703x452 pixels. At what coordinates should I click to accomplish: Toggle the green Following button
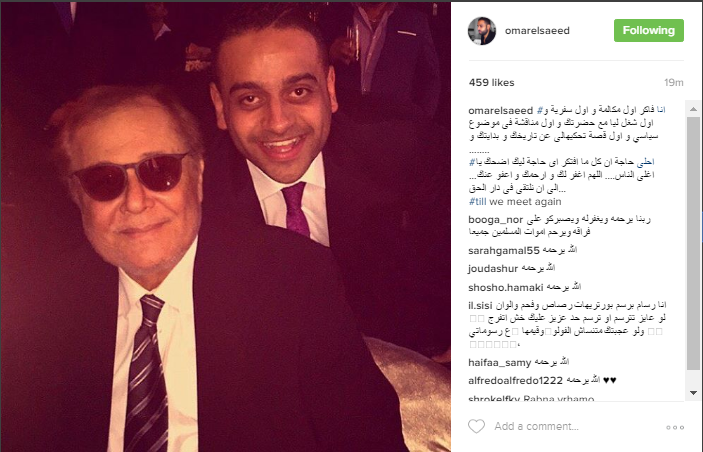coord(649,30)
